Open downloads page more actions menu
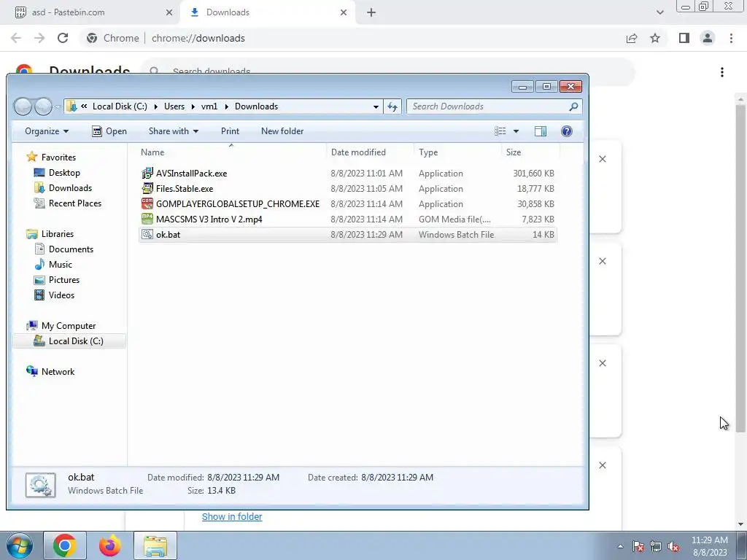The width and height of the screenshot is (747, 560). [x=722, y=72]
